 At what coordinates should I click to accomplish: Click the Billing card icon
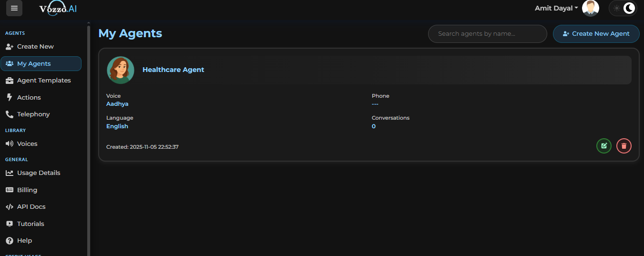(10, 190)
